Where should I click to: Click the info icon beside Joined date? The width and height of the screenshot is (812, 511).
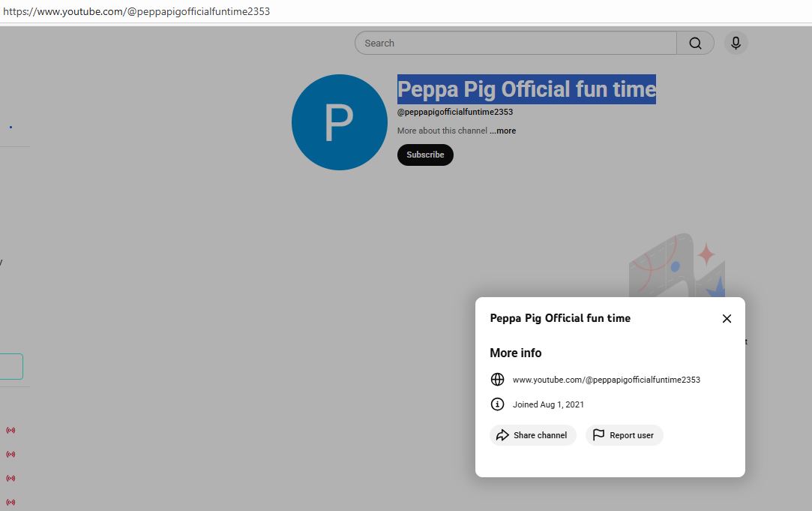497,404
